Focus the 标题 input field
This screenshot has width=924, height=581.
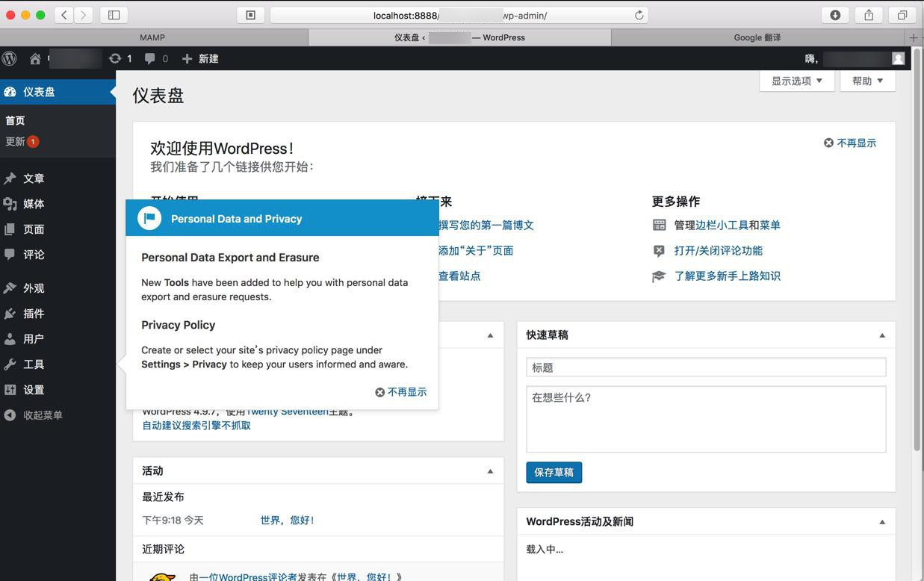point(706,367)
